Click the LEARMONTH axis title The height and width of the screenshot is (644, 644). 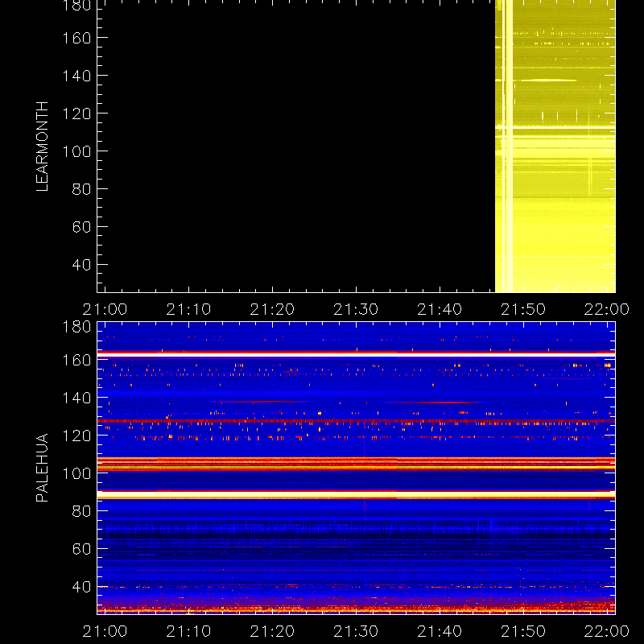tap(43, 147)
